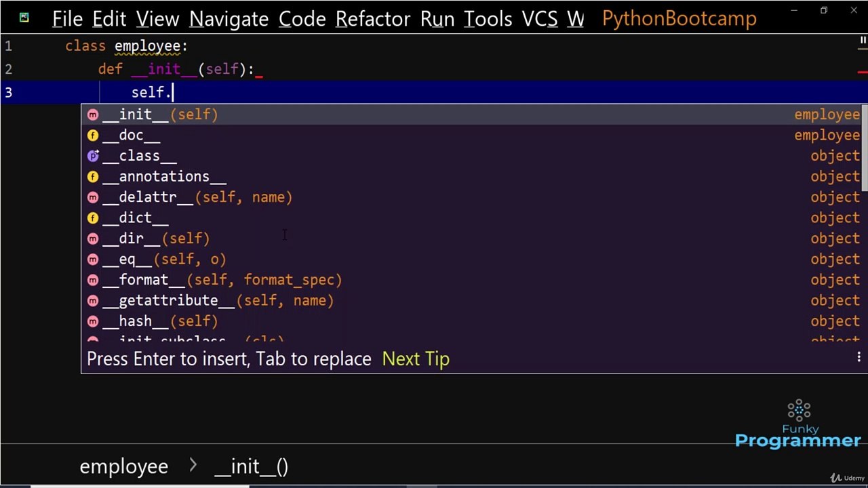Screen dimensions: 868x488
Task: Open the Navigate menu
Action: click(x=229, y=19)
